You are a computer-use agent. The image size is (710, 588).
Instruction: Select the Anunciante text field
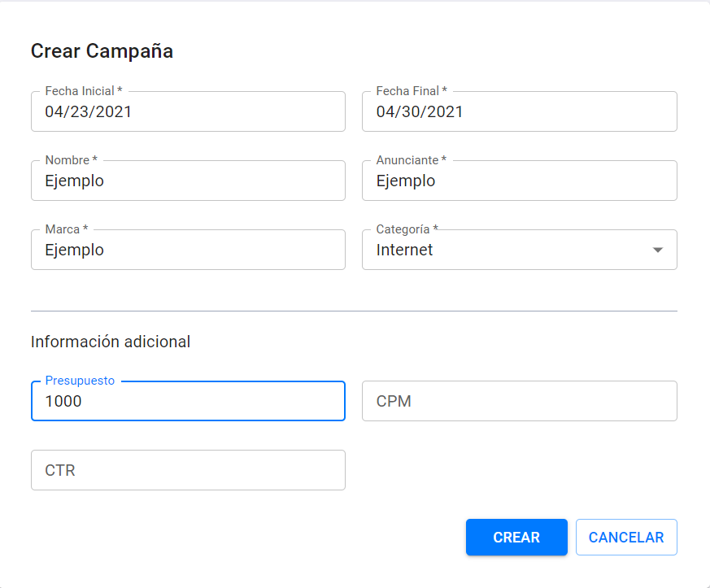[x=519, y=181]
